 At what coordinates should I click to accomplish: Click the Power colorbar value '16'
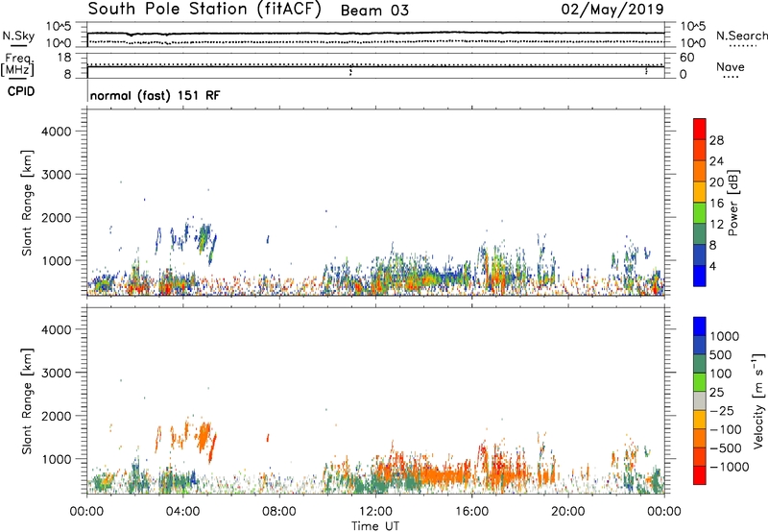(716, 204)
